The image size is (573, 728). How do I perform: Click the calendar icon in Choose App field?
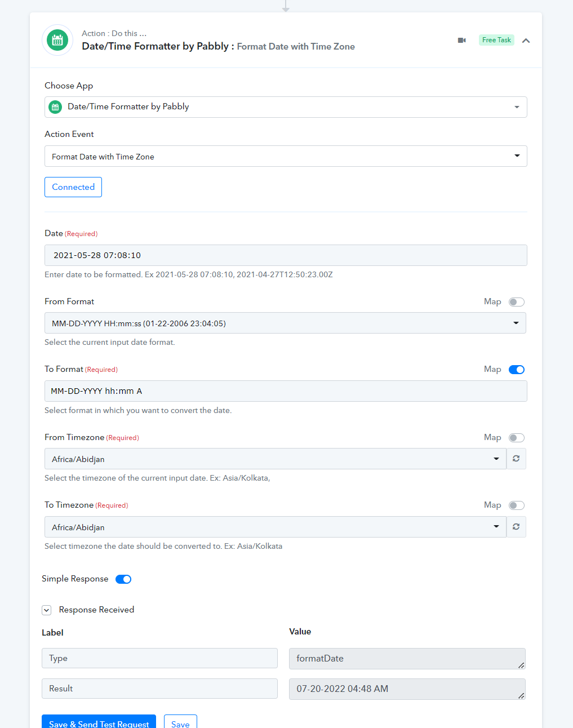pyautogui.click(x=55, y=107)
